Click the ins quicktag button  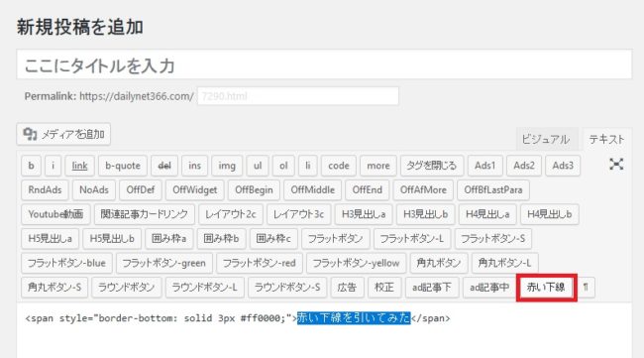tap(194, 166)
